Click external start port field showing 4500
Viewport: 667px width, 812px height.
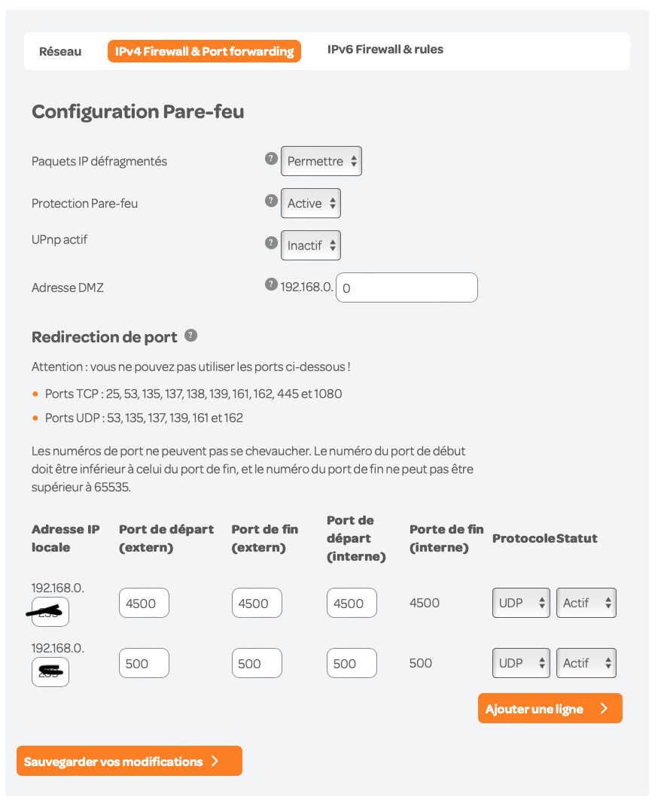144,604
